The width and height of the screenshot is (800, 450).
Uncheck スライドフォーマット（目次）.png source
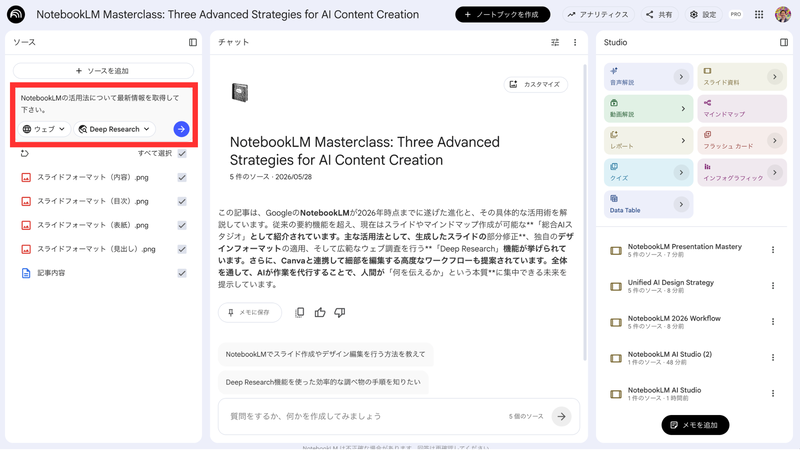(182, 202)
